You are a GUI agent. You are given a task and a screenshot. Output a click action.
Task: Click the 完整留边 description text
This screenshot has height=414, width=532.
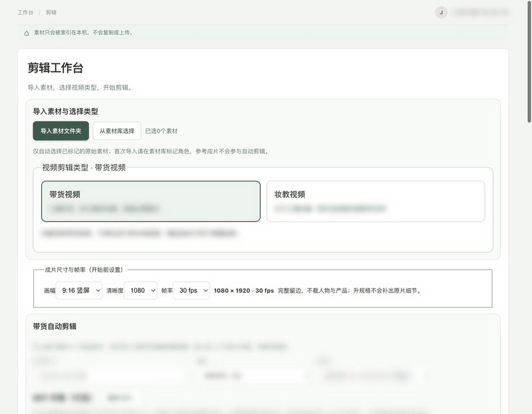click(x=350, y=291)
